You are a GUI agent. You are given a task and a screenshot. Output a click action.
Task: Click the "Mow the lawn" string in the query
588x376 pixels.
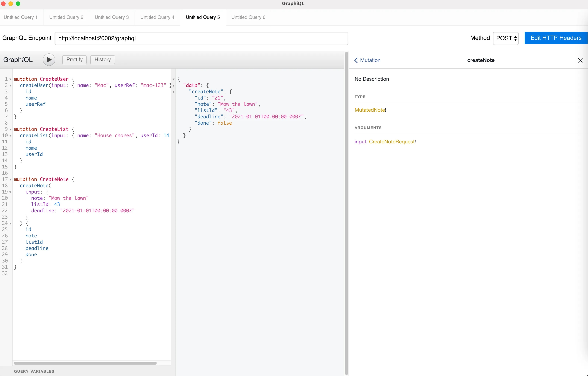[69, 198]
